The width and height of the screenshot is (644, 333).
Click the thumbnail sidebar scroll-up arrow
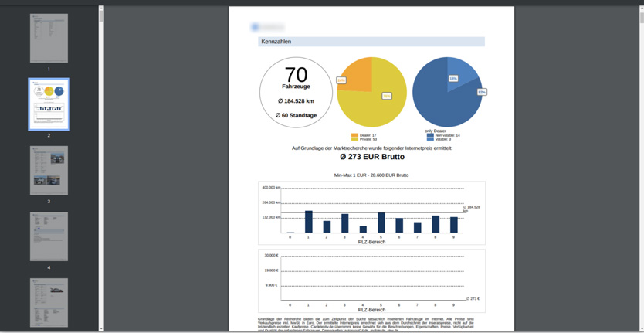pos(101,9)
